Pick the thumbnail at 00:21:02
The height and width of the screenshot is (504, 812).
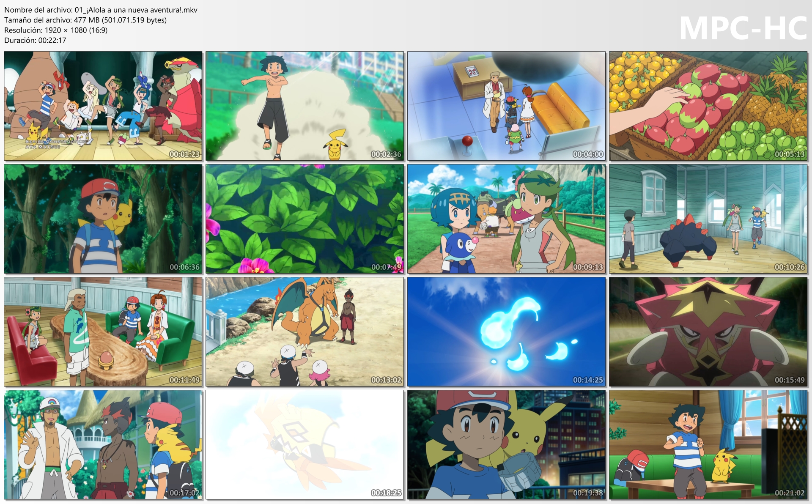click(708, 445)
